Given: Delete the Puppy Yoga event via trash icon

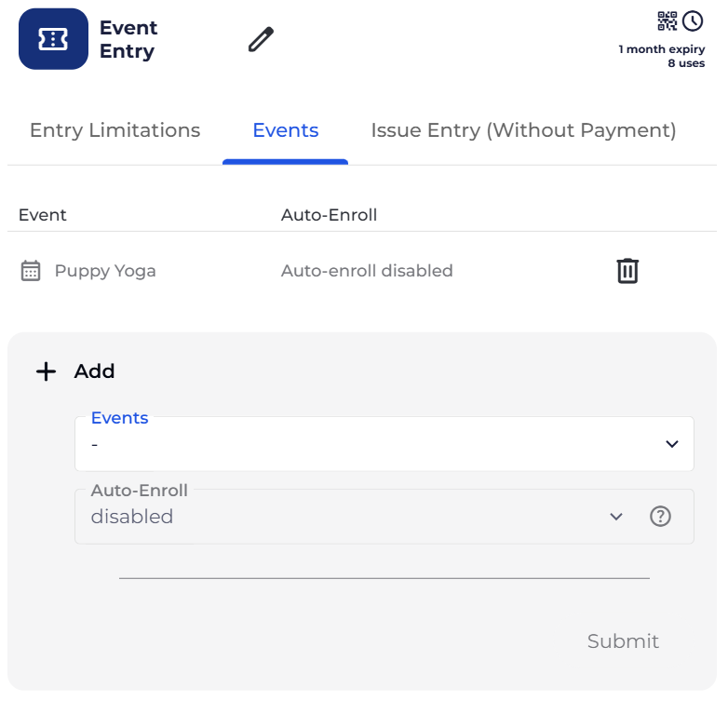Looking at the screenshot, I should 627,271.
